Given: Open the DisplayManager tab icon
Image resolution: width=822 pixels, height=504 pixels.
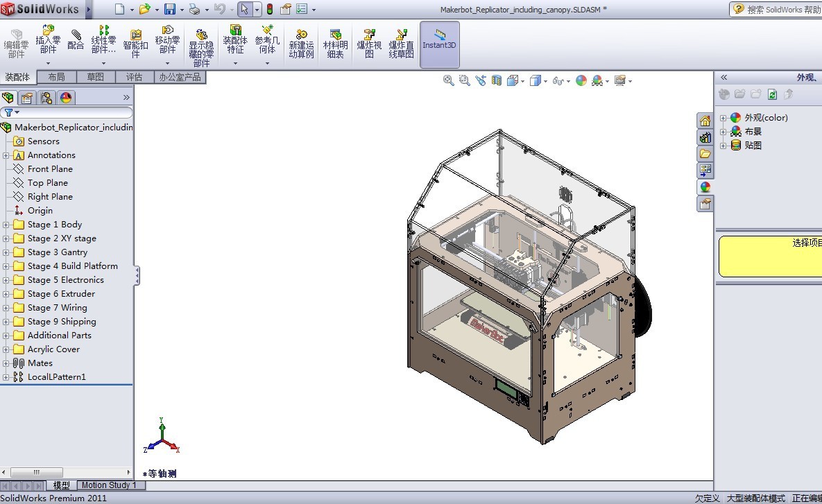Looking at the screenshot, I should [x=66, y=98].
